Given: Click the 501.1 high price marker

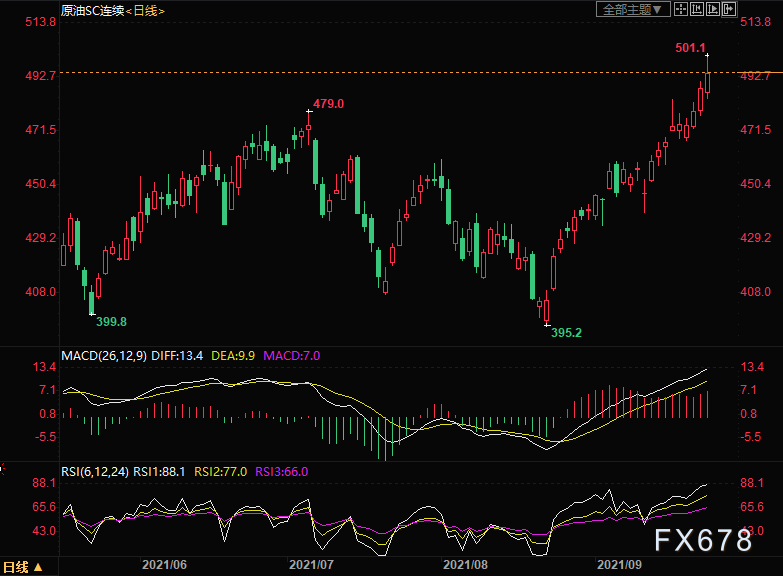Looking at the screenshot, I should point(691,47).
